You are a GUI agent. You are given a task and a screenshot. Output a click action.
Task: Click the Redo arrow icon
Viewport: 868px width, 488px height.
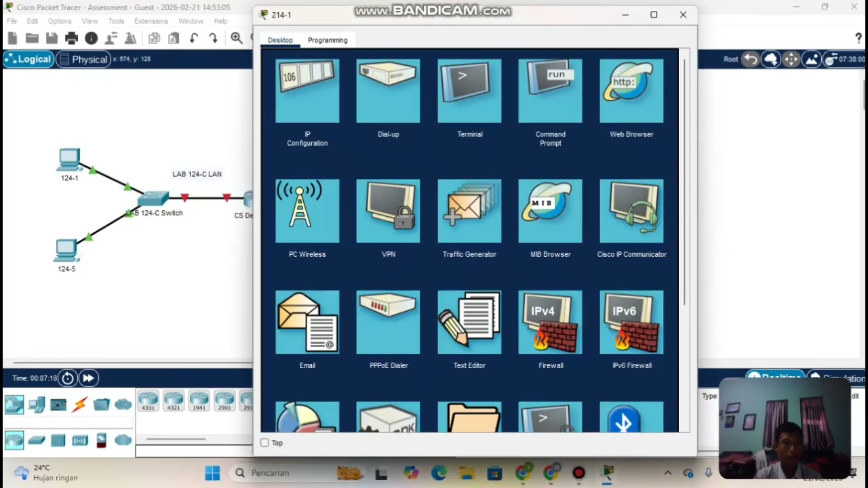(213, 39)
